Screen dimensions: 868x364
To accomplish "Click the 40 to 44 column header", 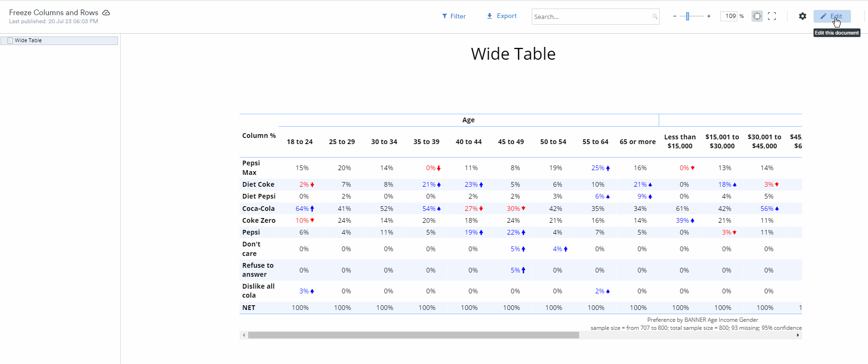I will (x=469, y=142).
